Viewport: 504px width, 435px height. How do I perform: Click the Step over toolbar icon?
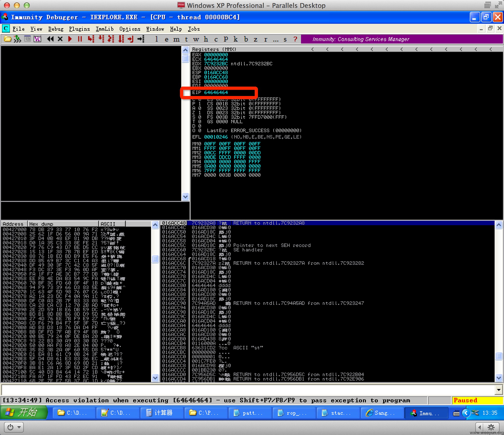[101, 39]
